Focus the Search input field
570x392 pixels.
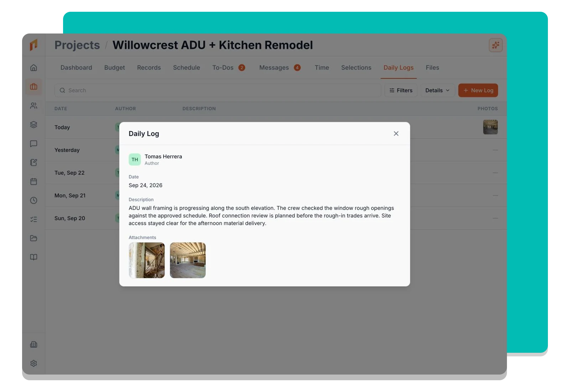218,91
